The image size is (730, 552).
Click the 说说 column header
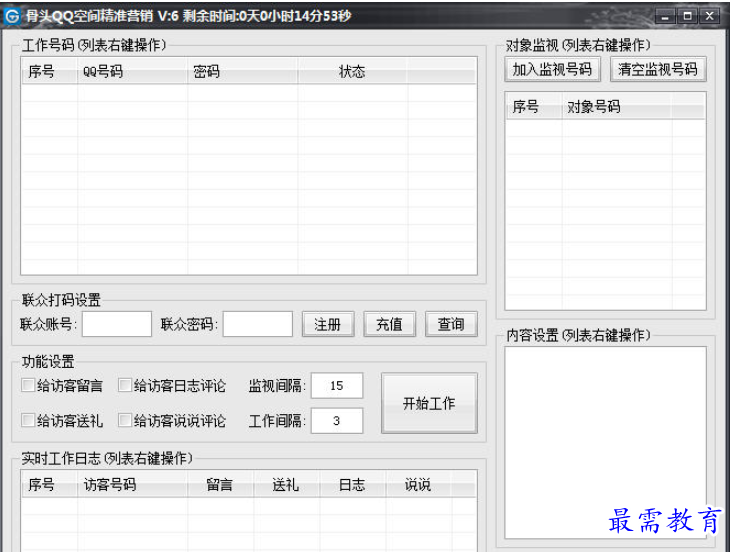coord(419,485)
